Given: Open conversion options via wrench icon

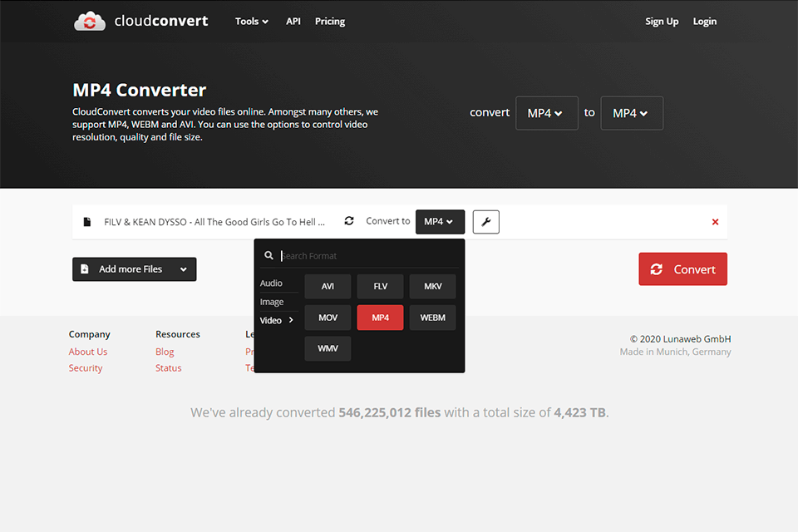Looking at the screenshot, I should [x=486, y=222].
